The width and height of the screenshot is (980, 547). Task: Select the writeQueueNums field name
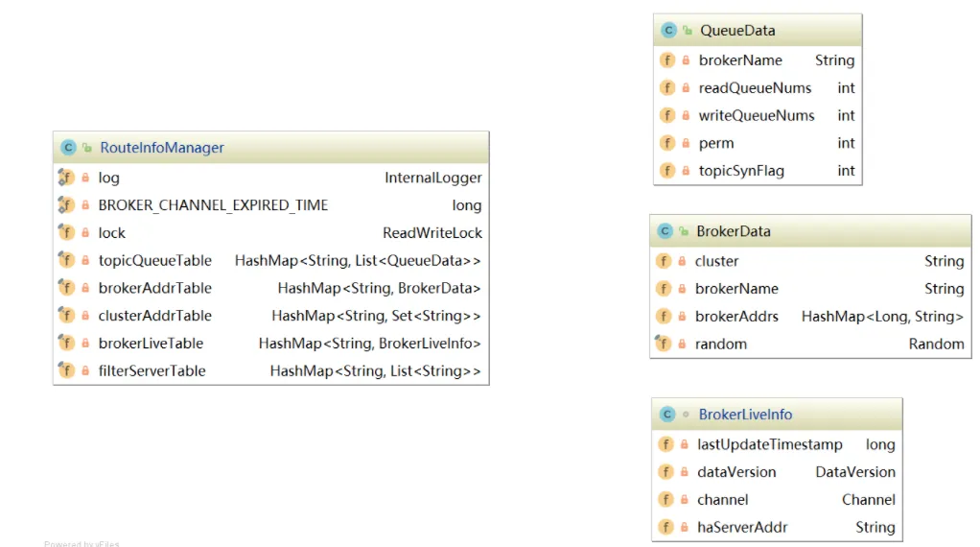757,116
